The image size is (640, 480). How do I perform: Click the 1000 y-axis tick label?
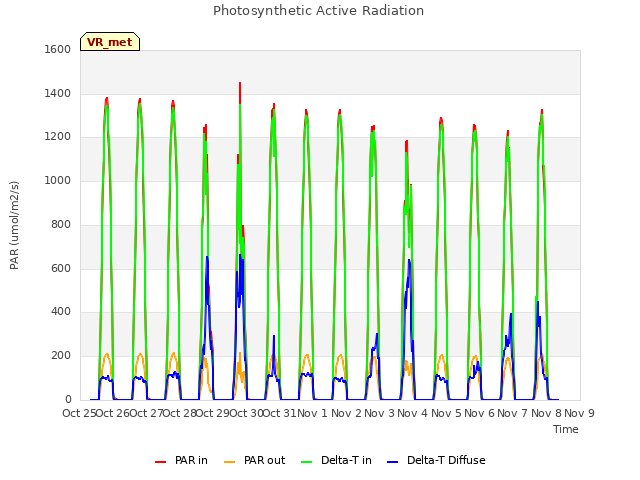tap(58, 180)
